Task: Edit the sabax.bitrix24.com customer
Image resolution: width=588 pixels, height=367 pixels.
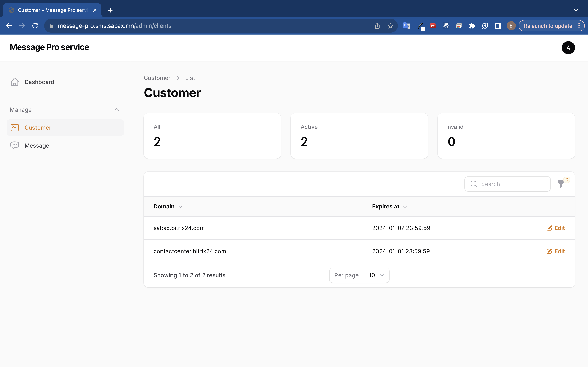Action: (x=556, y=228)
